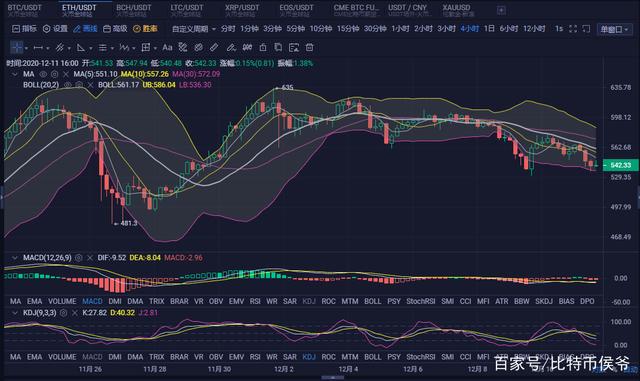The height and width of the screenshot is (381, 640).
Task: Select the 1日 timeframe
Action: (x=489, y=29)
